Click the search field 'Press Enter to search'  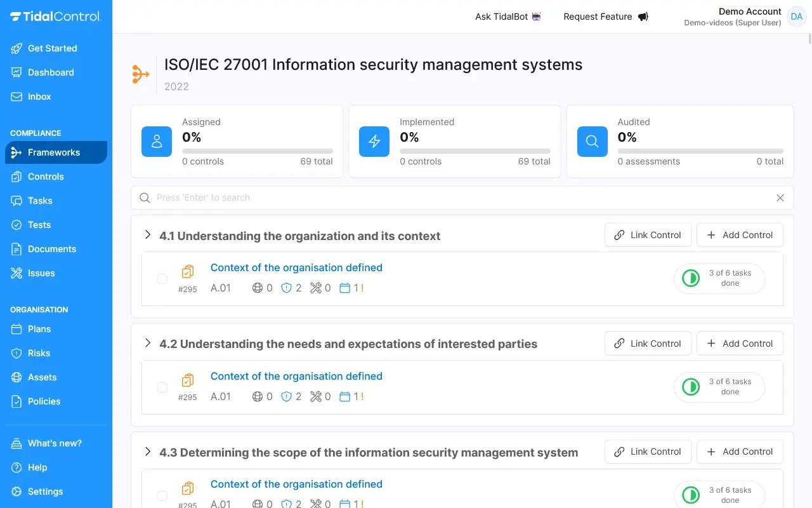[x=462, y=197]
